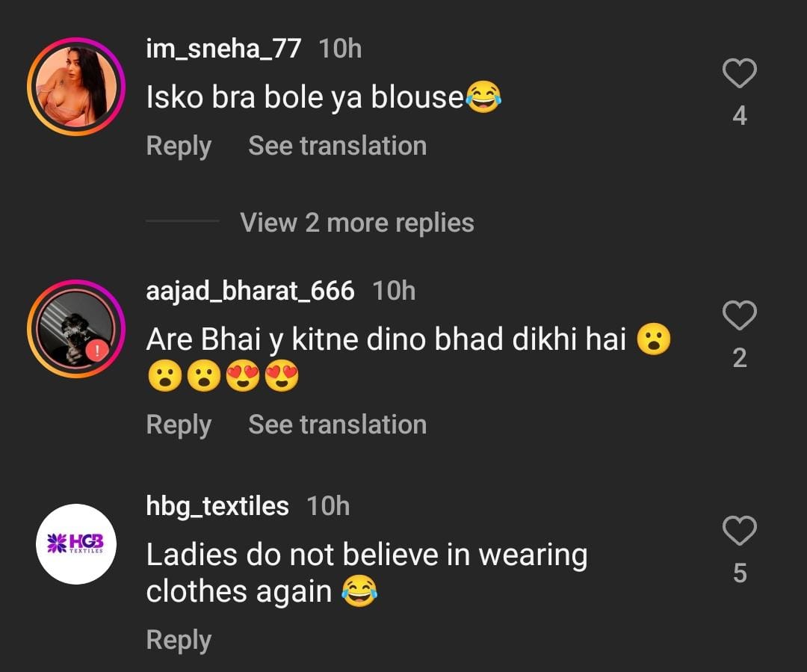Reply to im_sneha_77's comment
The image size is (807, 672).
click(179, 146)
